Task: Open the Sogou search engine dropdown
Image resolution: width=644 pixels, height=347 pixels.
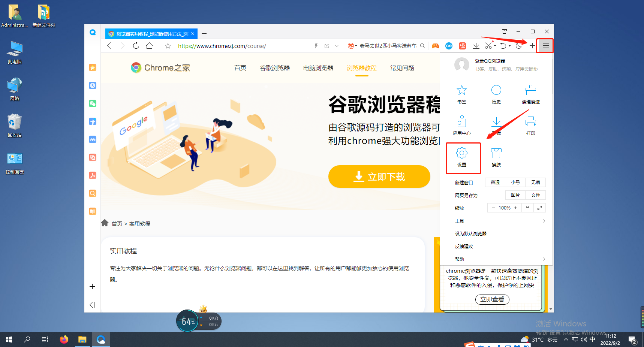Action: [352, 46]
